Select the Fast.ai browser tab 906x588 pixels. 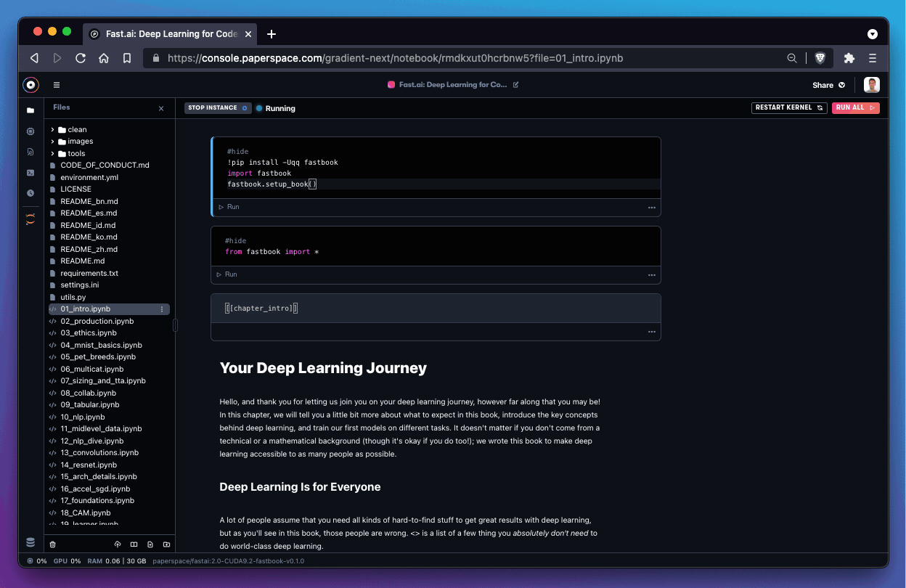click(x=168, y=34)
